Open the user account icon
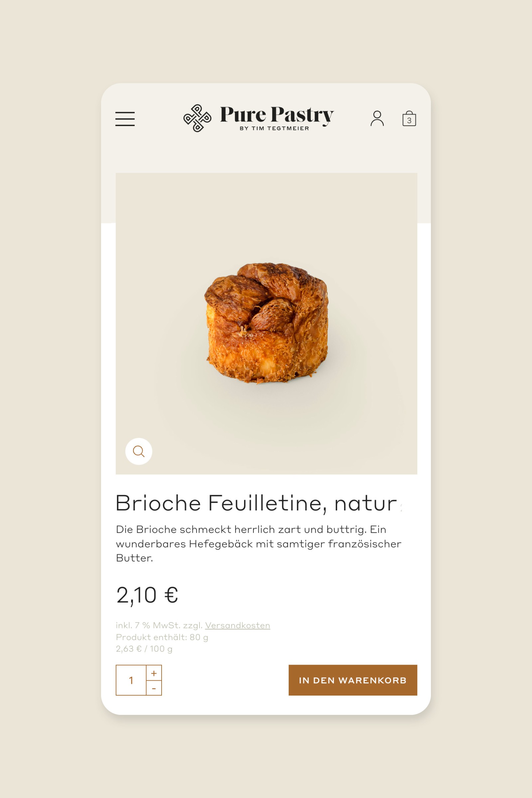 377,118
